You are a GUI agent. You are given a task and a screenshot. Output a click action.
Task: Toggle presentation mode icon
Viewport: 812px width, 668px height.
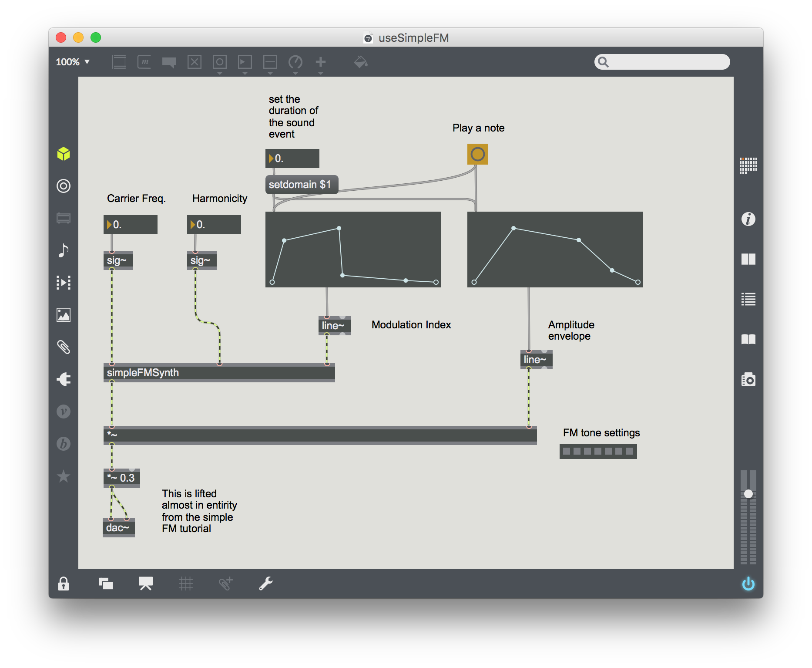(x=145, y=584)
